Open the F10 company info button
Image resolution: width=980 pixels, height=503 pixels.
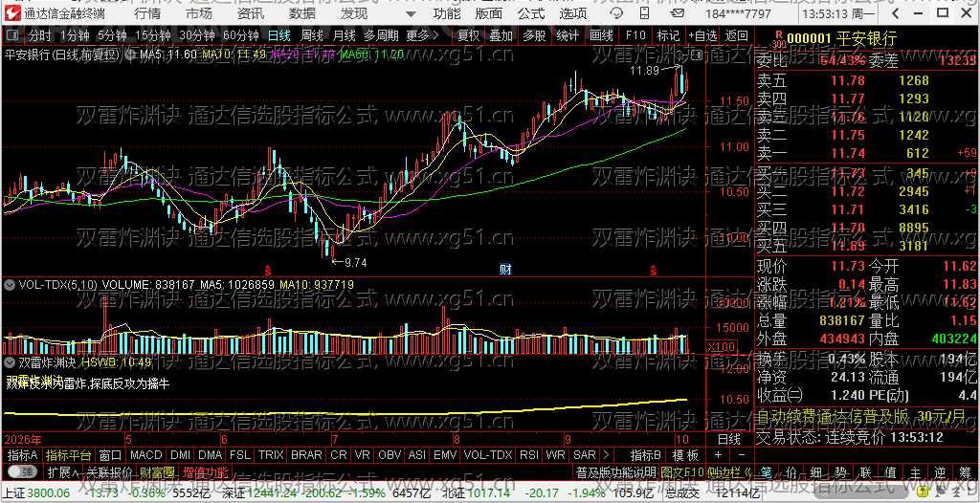[635, 35]
